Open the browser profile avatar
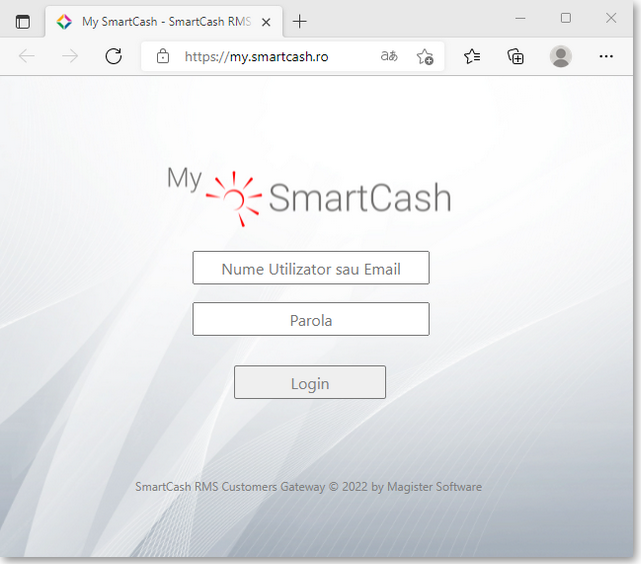 pos(560,56)
